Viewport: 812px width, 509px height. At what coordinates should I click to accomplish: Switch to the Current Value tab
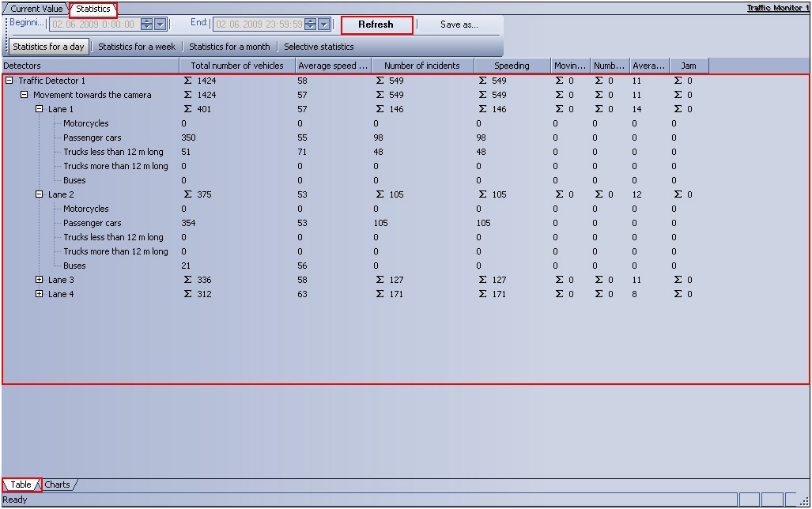coord(36,9)
